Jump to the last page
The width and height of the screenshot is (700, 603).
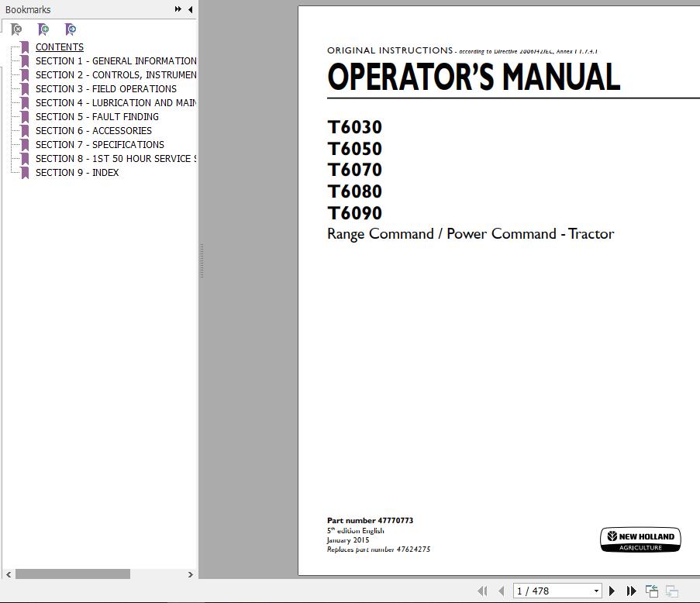coord(631,591)
